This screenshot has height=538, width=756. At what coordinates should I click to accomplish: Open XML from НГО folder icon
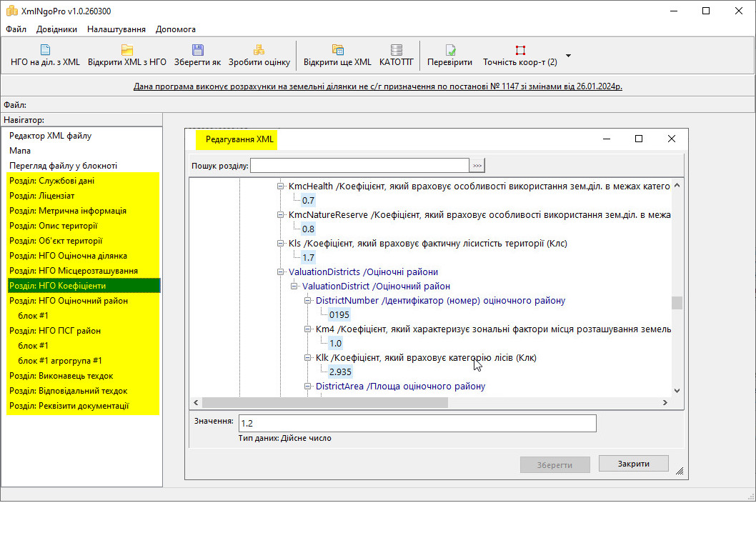pos(127,50)
